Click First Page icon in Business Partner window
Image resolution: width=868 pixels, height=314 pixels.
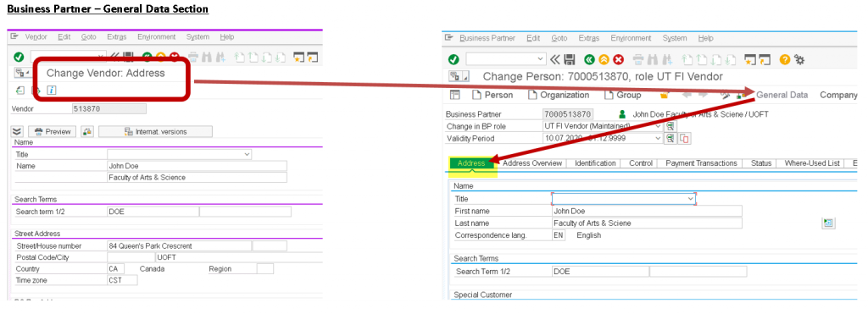coord(687,60)
